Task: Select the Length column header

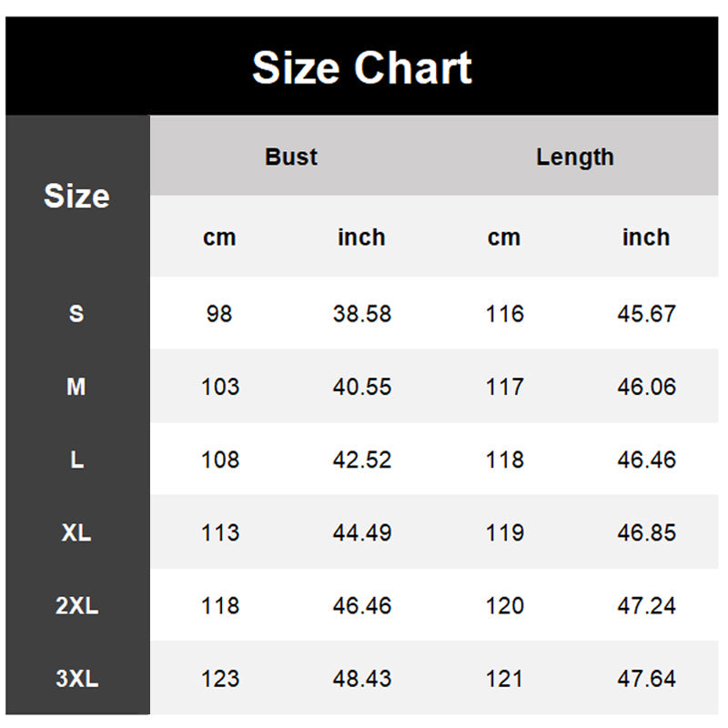Action: click(575, 157)
